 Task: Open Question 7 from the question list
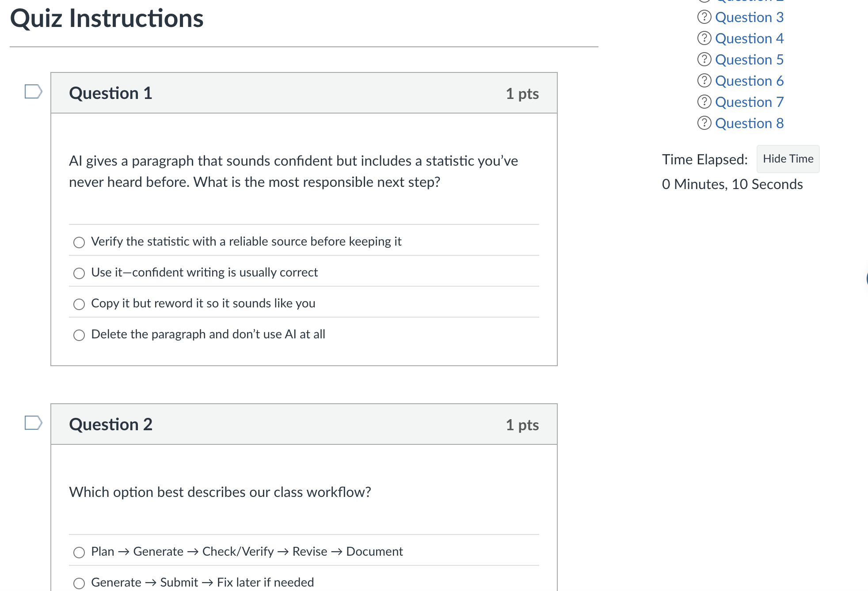pyautogui.click(x=750, y=102)
